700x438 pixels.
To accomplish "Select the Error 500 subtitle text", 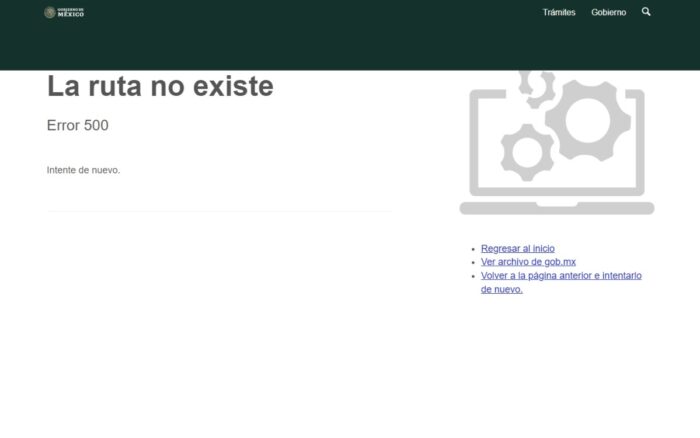I will [78, 126].
